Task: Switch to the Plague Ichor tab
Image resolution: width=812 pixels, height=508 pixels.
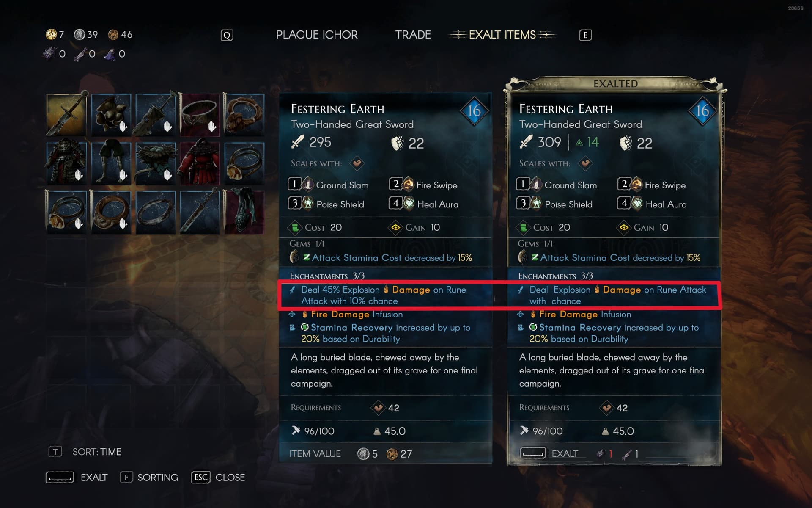Action: 317,35
